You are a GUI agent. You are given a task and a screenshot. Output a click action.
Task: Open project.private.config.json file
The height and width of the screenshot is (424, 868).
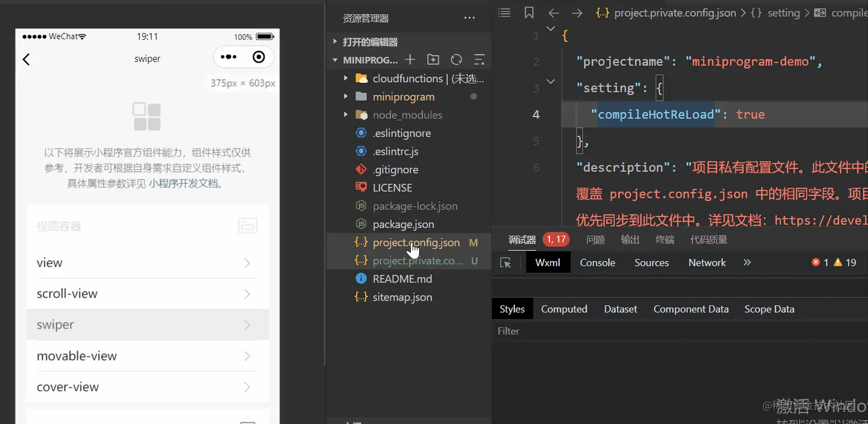(409, 261)
